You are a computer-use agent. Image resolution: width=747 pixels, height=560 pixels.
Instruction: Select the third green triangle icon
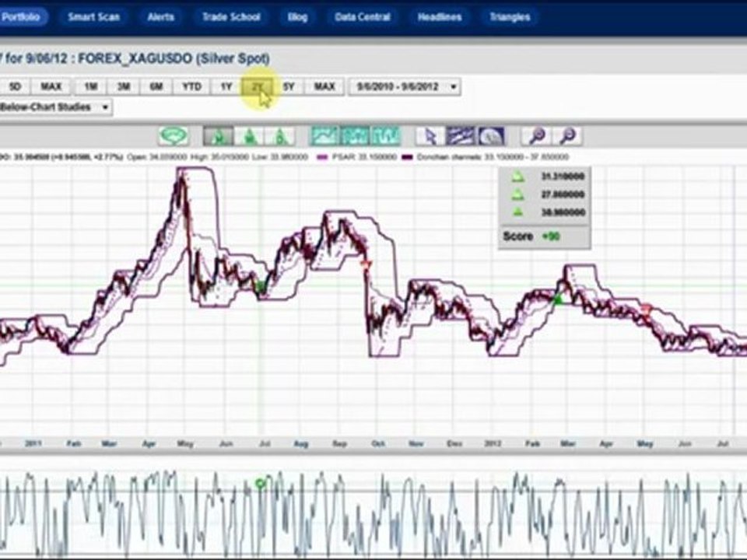[281, 137]
